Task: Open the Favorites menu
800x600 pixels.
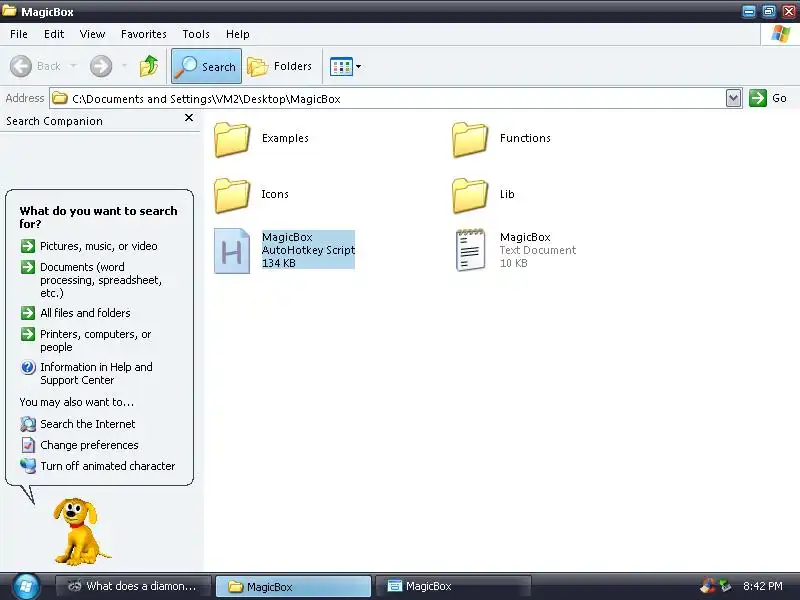Action: (144, 34)
